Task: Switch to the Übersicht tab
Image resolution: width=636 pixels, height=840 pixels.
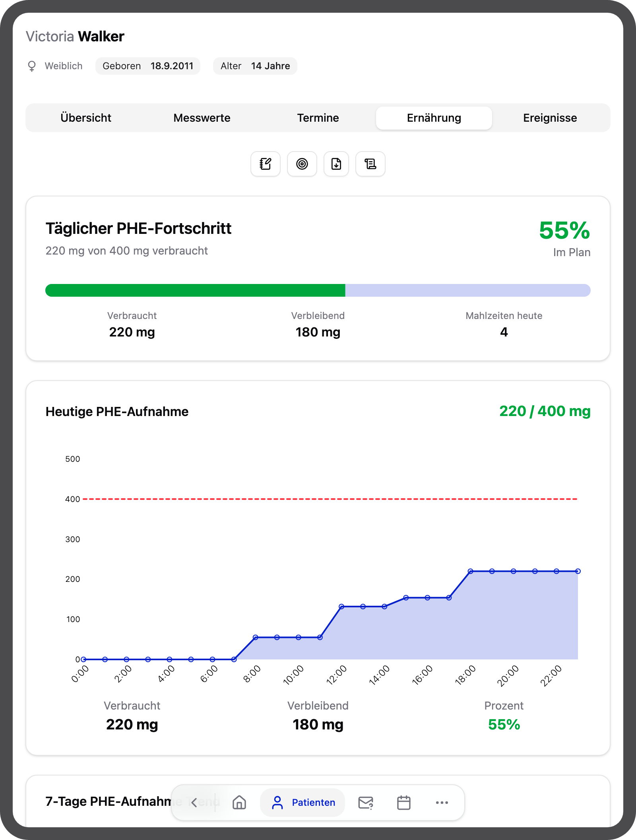Action: pyautogui.click(x=86, y=118)
